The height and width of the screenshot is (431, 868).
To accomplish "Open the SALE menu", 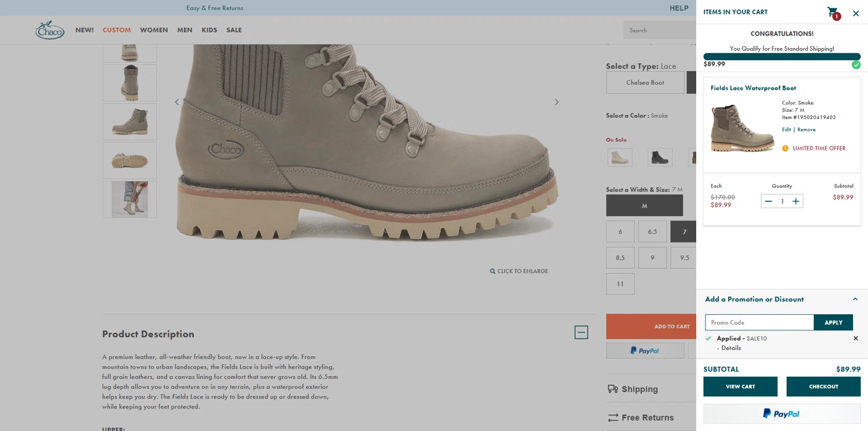I will pyautogui.click(x=234, y=30).
